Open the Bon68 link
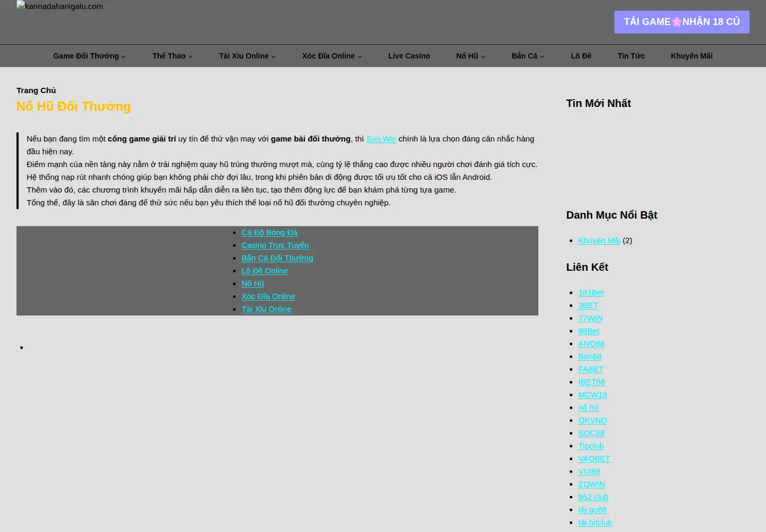This screenshot has width=766, height=532. (590, 356)
